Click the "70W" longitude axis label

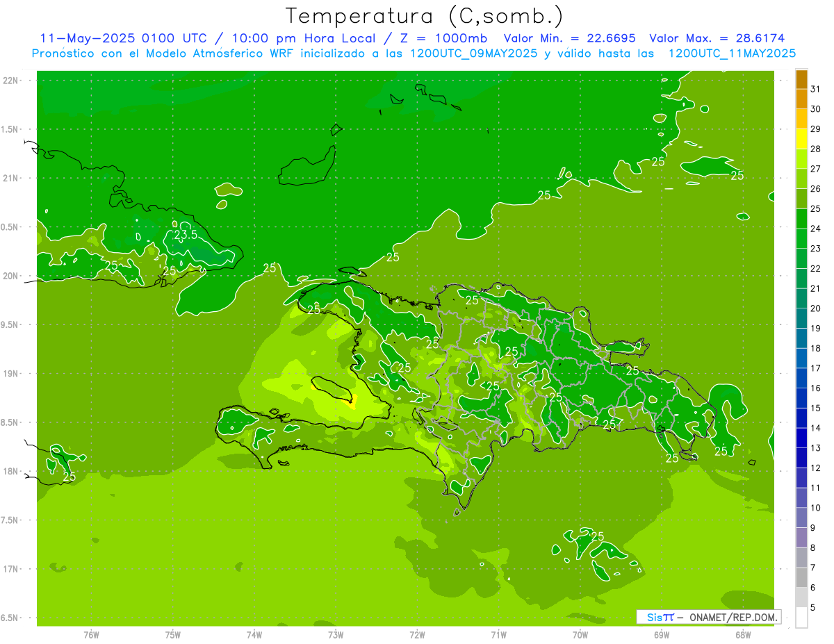click(580, 635)
